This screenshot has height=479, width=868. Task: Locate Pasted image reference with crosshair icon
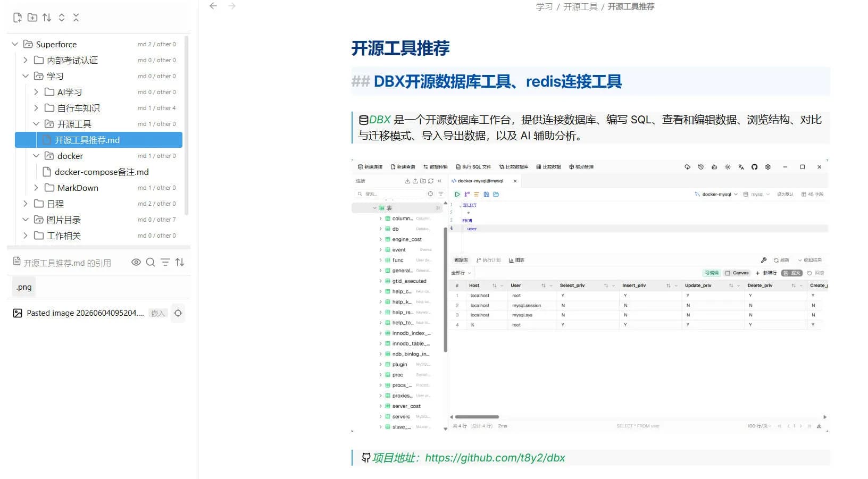click(178, 313)
